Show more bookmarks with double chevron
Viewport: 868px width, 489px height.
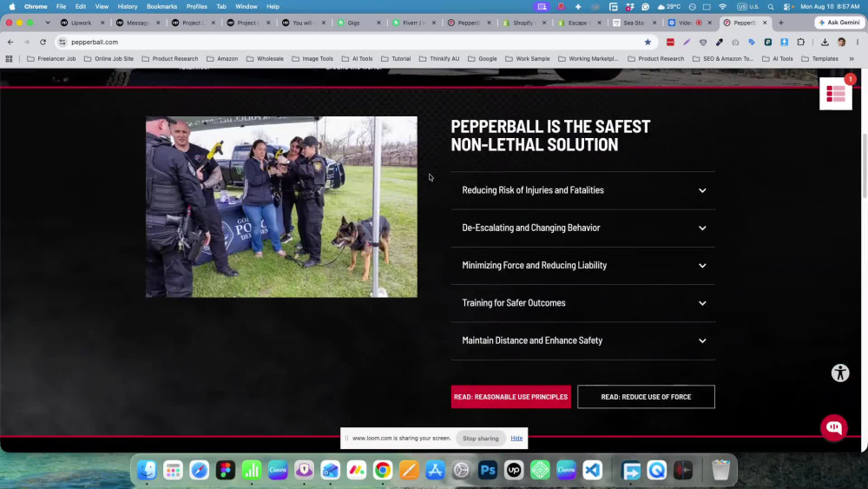click(852, 59)
